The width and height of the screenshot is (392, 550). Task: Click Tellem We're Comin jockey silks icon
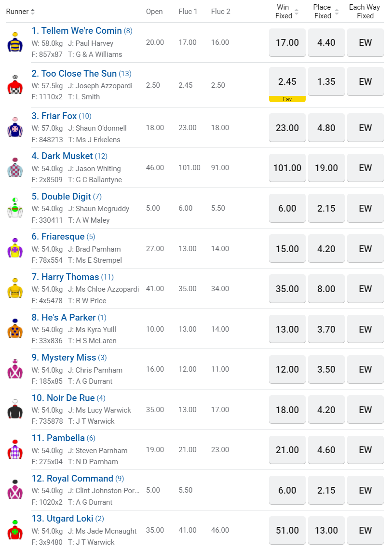(15, 42)
